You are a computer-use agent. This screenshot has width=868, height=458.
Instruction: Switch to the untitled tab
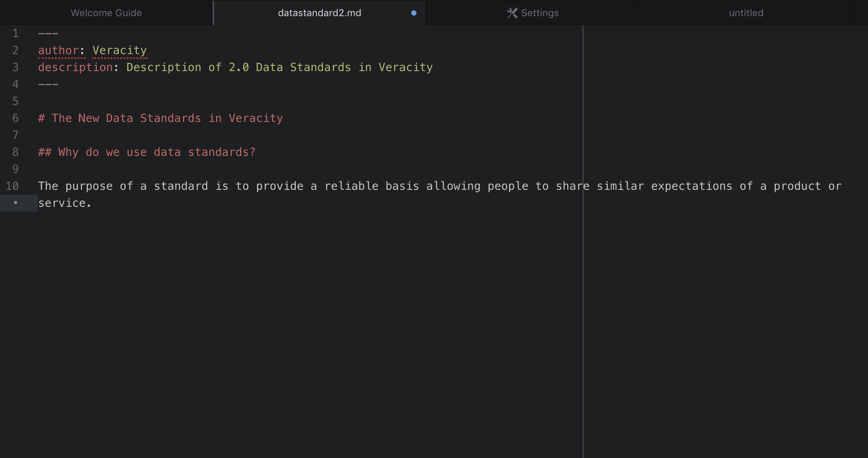coord(746,13)
